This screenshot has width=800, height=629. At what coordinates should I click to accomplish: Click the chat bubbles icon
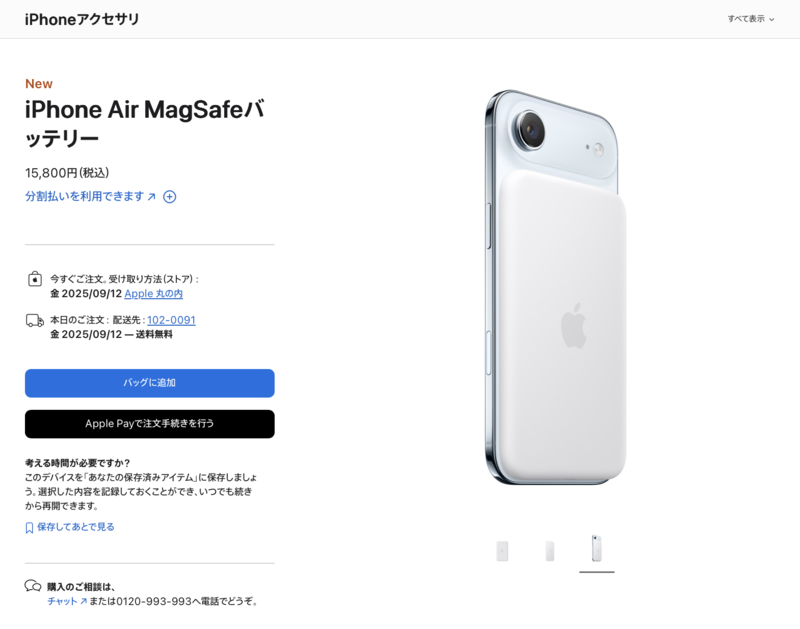pyautogui.click(x=33, y=586)
